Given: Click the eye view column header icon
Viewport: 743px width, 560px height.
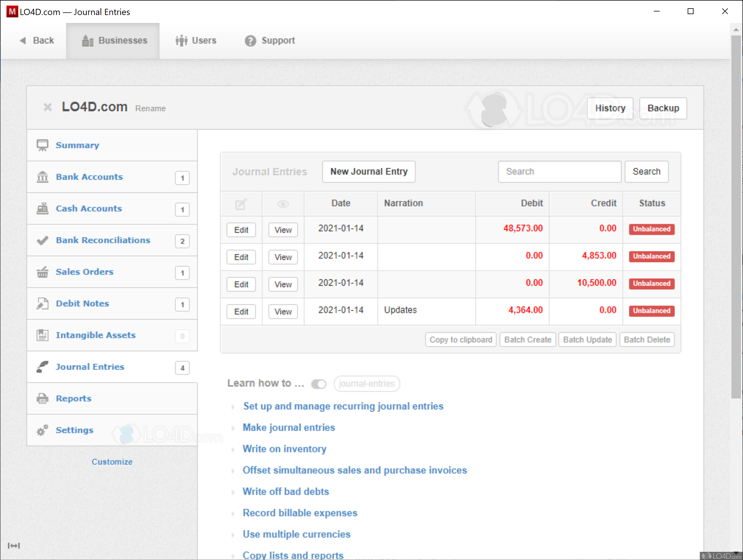Looking at the screenshot, I should tap(283, 204).
